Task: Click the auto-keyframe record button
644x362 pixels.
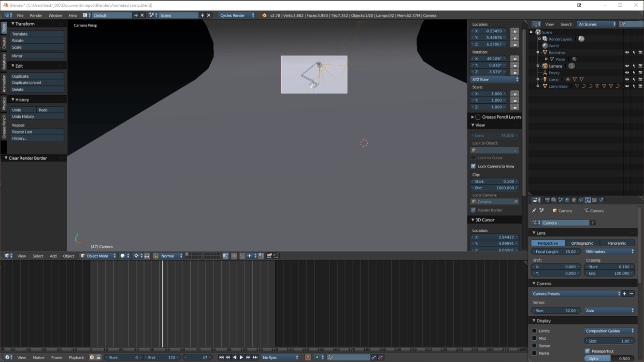Action: point(308,358)
